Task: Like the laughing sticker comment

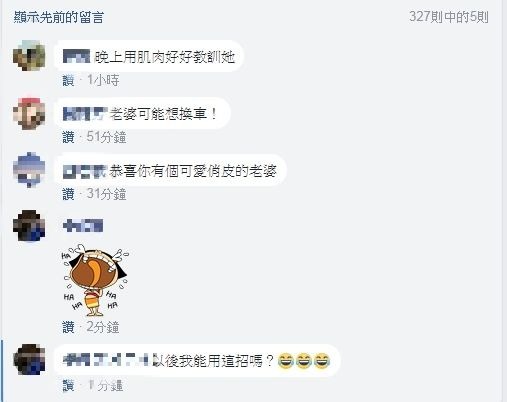Action: (68, 327)
